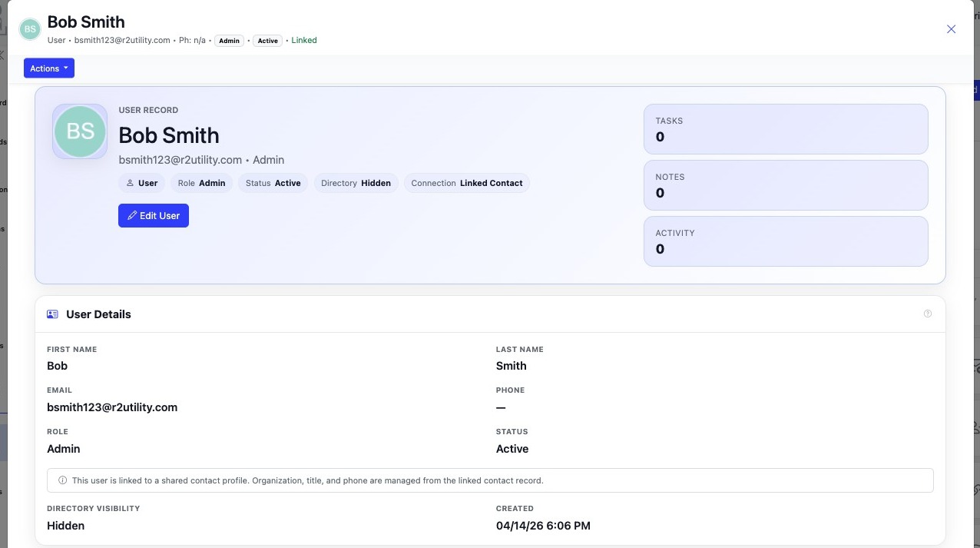Click the info icon in linked contact notice

pyautogui.click(x=63, y=480)
